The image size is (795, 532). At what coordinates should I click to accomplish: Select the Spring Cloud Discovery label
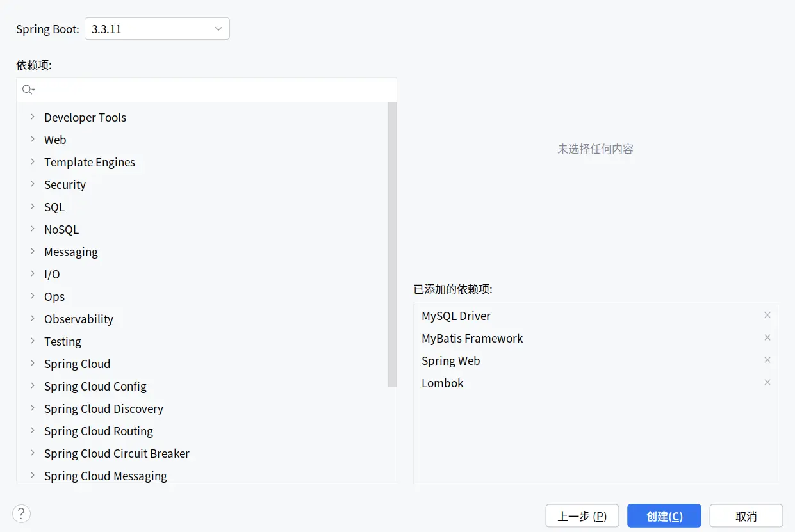[x=104, y=409]
